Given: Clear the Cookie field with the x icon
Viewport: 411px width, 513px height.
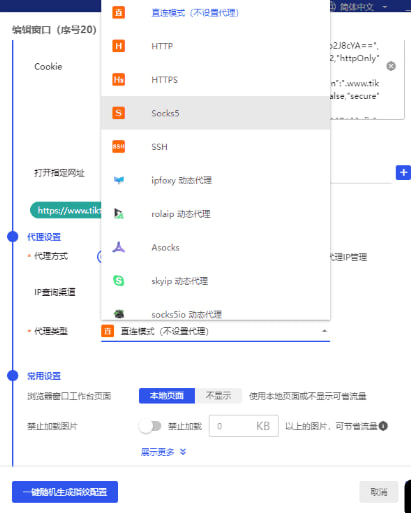Looking at the screenshot, I should (391, 66).
